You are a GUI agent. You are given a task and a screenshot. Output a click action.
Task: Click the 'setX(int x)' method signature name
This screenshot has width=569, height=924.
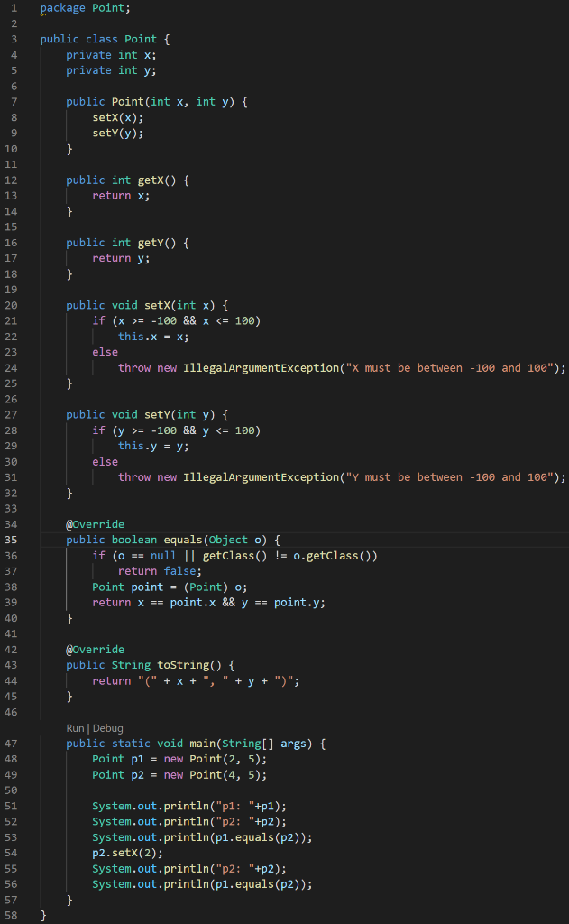tap(182, 305)
